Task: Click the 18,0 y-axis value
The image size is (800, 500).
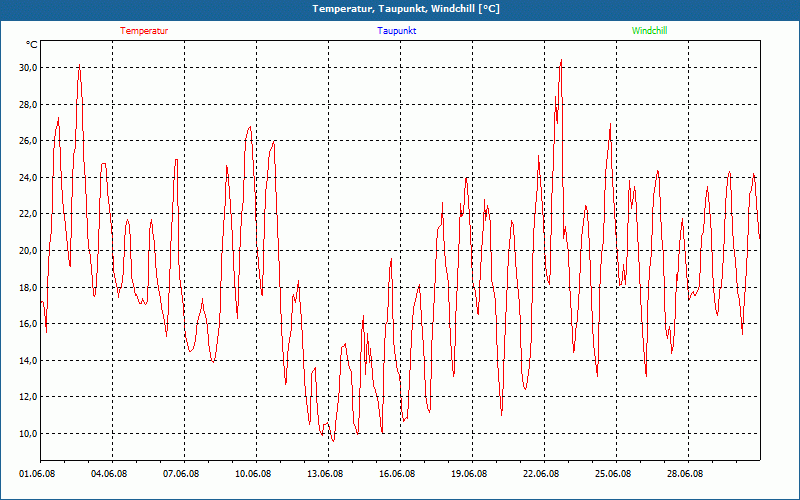Action: 29,287
